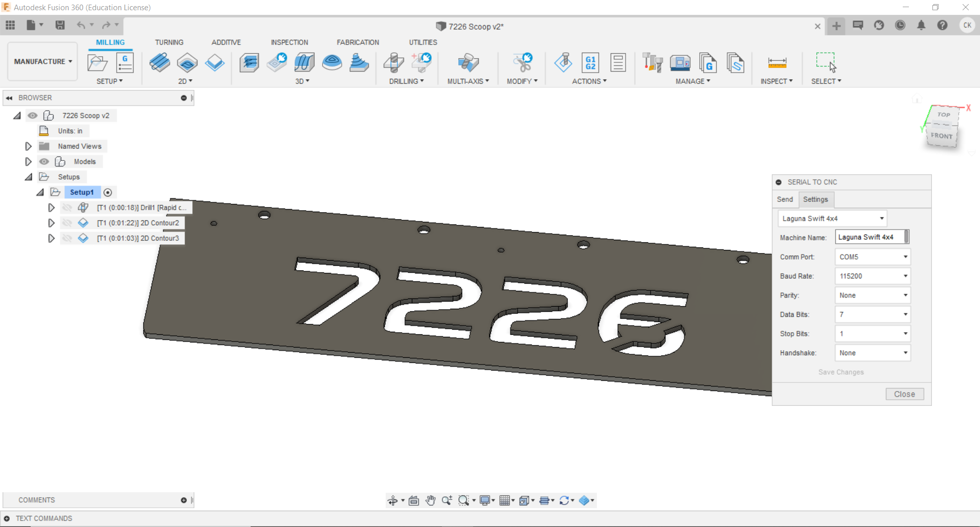
Task: Click the Save disk icon
Action: pos(60,25)
